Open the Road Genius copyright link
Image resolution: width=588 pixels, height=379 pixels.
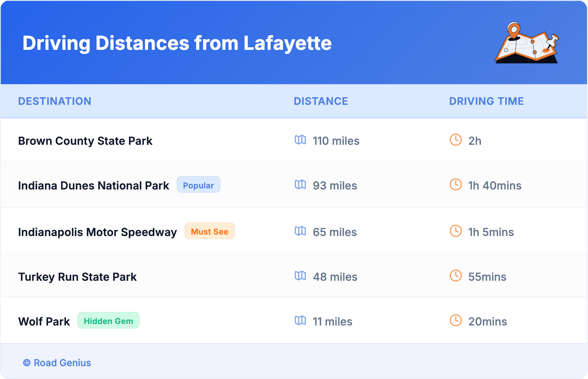57,363
